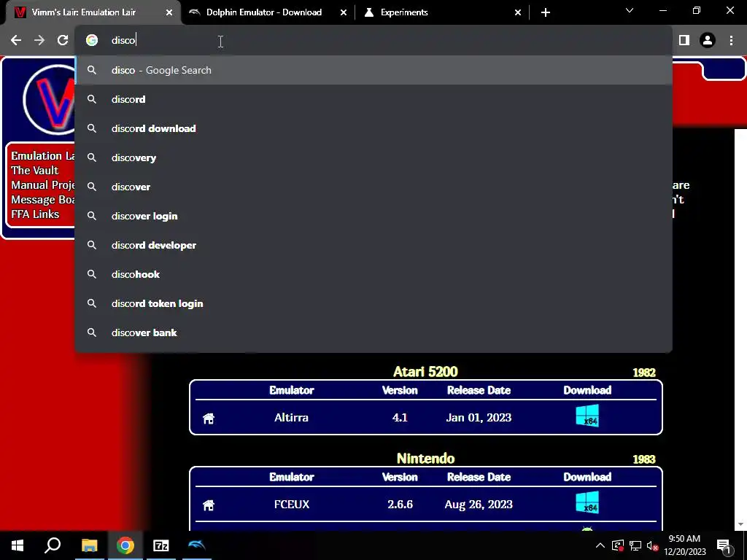Open the Chrome profile avatar
Viewport: 747px width, 560px height.
708,41
